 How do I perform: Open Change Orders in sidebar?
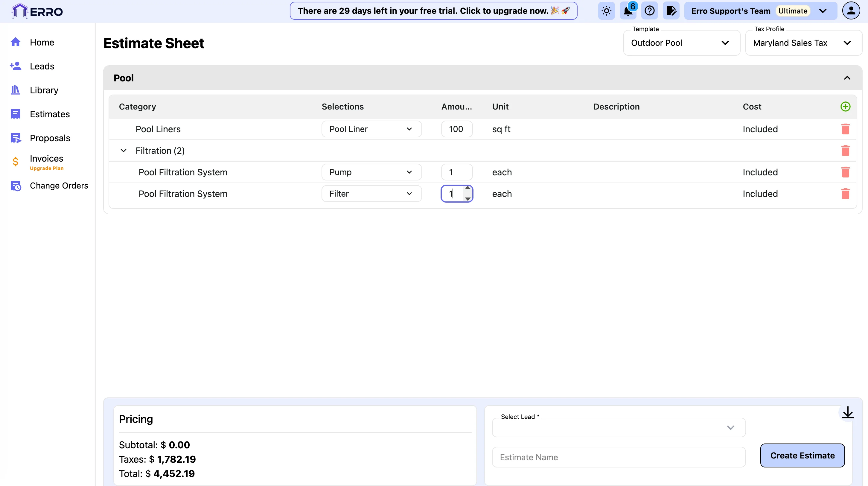tap(59, 186)
